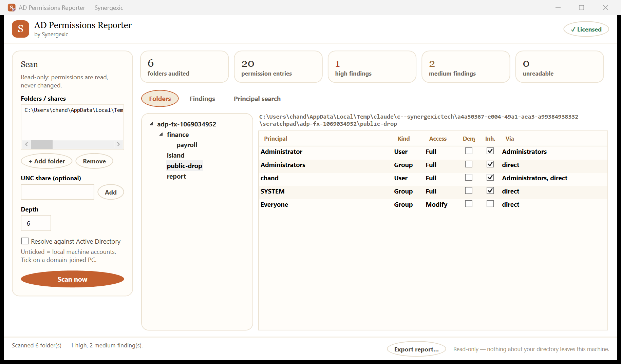Click the 'Scanned 6 folder(s)' status text

tap(77, 345)
